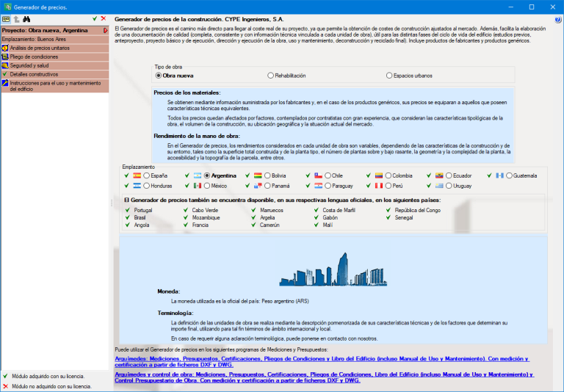Choose Colombia as location
This screenshot has height=392, width=564.
coord(388,175)
